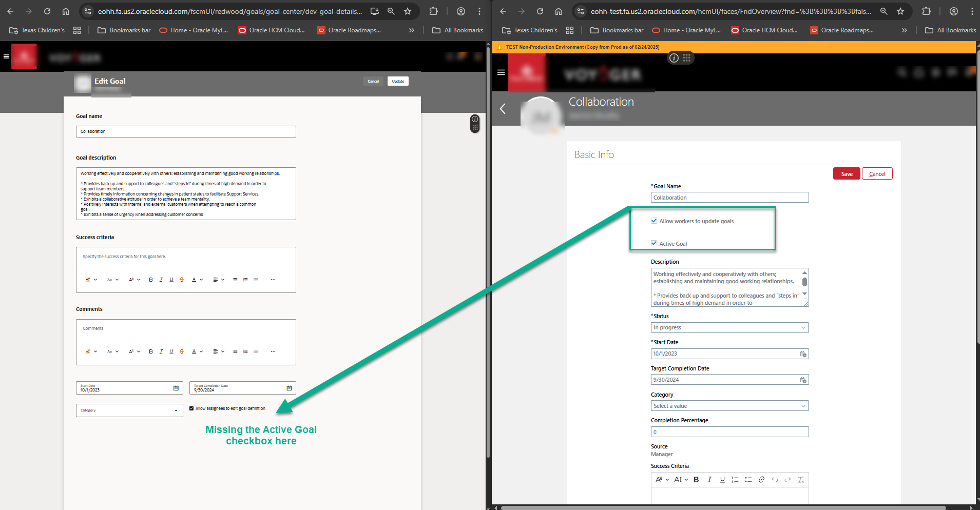The height and width of the screenshot is (510, 980).
Task: Click the Undo icon in Success Criteria toolbar
Action: pos(775,479)
